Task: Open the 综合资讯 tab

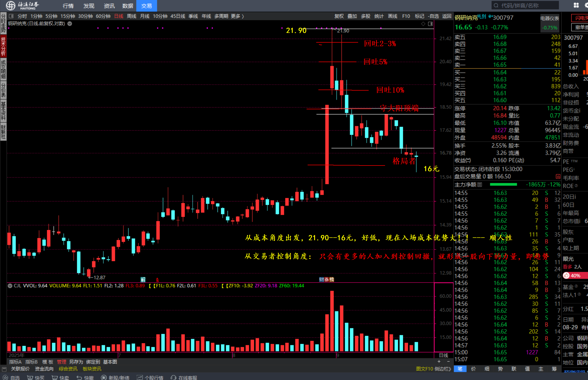Action: (68, 369)
